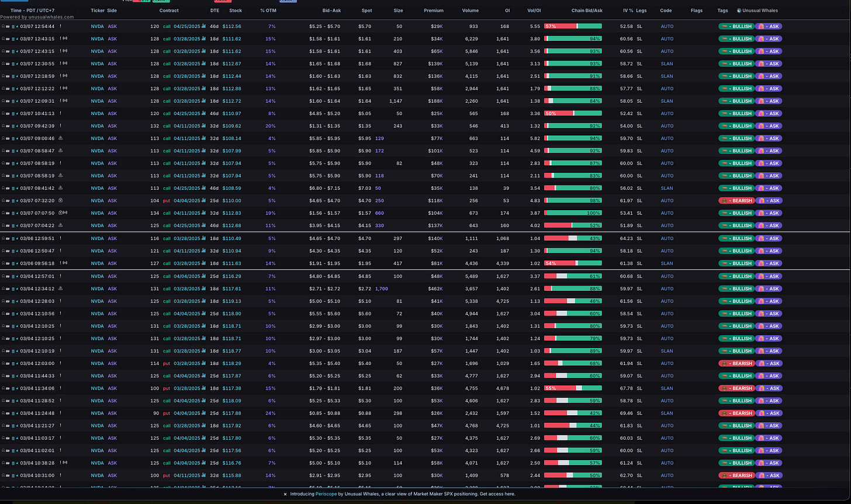Click the 55% Chain Bid/Ask bar in the 03/04 11:34:06 row
Image resolution: width=851 pixels, height=504 pixels.
click(573, 388)
